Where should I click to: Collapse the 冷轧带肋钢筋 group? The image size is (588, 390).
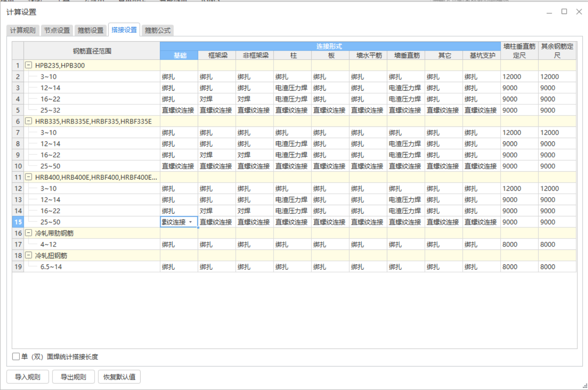tap(29, 233)
